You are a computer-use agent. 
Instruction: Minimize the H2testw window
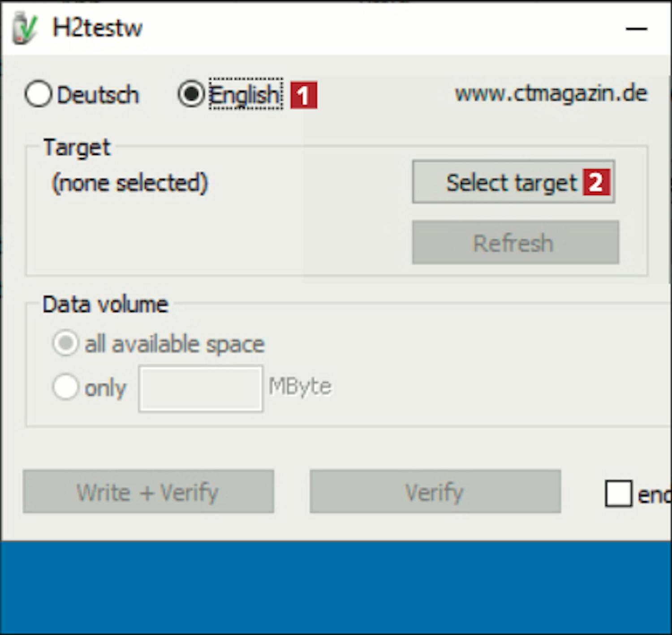coord(636,29)
